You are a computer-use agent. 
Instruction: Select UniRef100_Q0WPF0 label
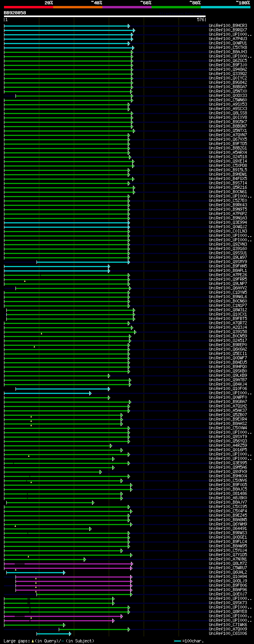click(x=228, y=398)
